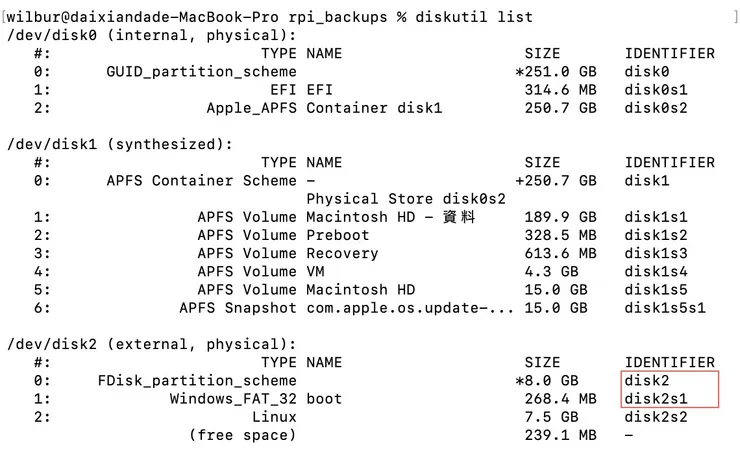The image size is (740, 454).
Task: Select the Preboot volume name
Action: [336, 235]
